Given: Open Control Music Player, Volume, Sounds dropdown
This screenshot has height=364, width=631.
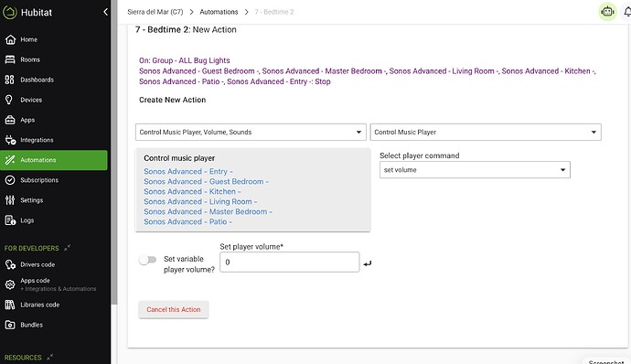Looking at the screenshot, I should [251, 132].
